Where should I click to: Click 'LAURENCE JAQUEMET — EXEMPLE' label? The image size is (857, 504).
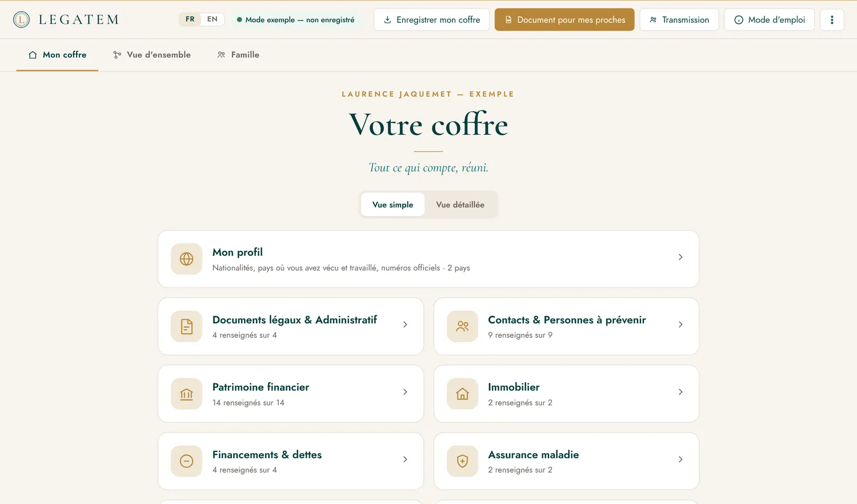428,94
